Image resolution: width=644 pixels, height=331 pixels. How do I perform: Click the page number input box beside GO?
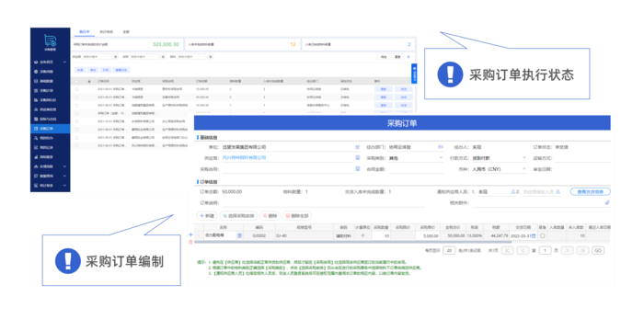coord(545,250)
